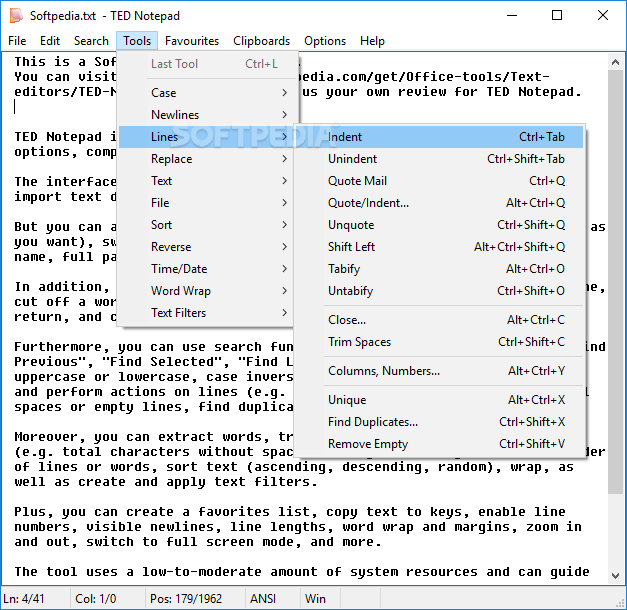This screenshot has height=610, width=627.
Task: Minimize the TED Notepad window
Action: (512, 16)
